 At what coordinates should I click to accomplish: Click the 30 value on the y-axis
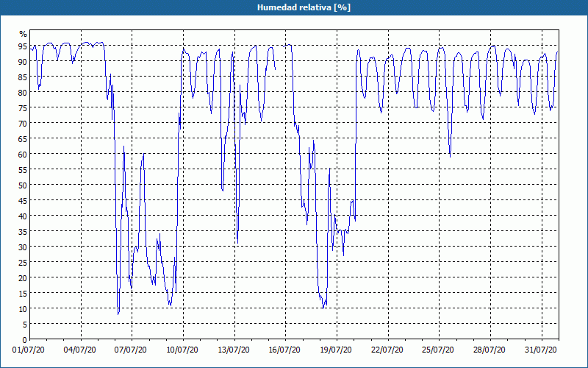coord(23,247)
